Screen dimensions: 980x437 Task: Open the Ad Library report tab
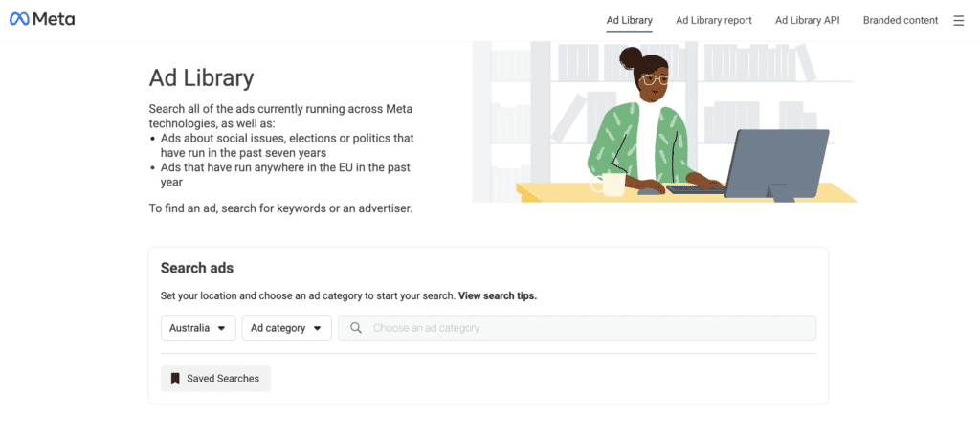point(714,21)
